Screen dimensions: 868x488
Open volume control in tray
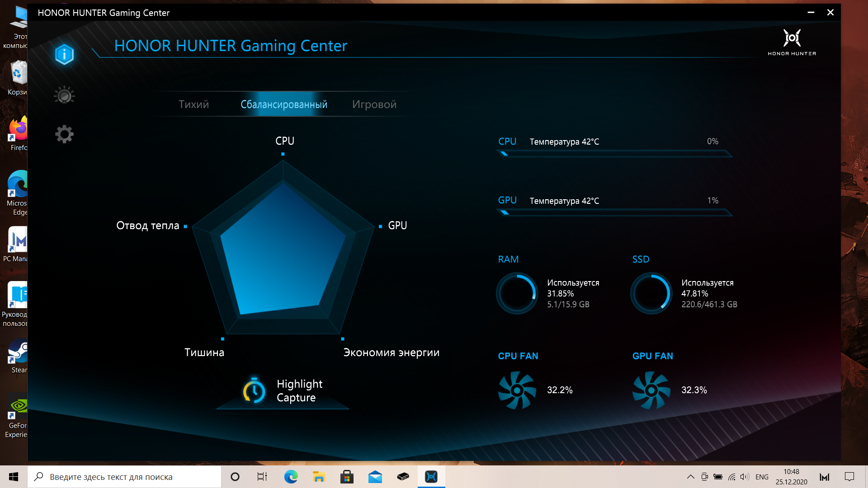point(745,477)
